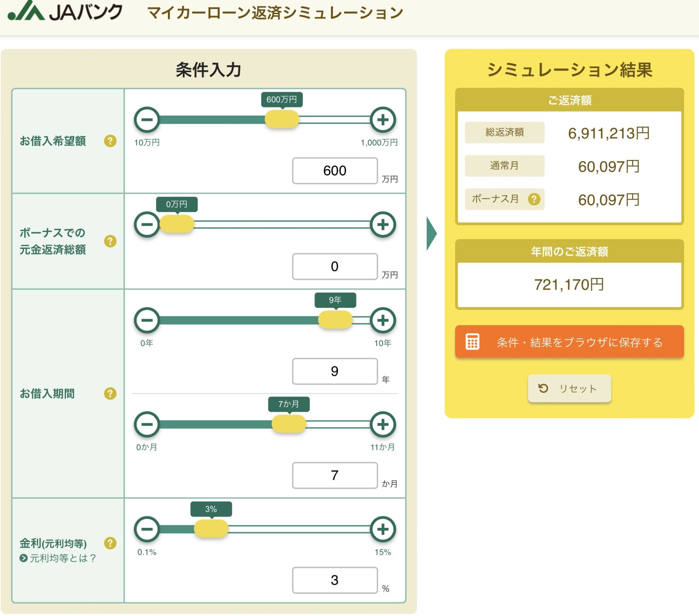The height and width of the screenshot is (616, 699).
Task: Click months field showing 7
Action: pos(335,475)
